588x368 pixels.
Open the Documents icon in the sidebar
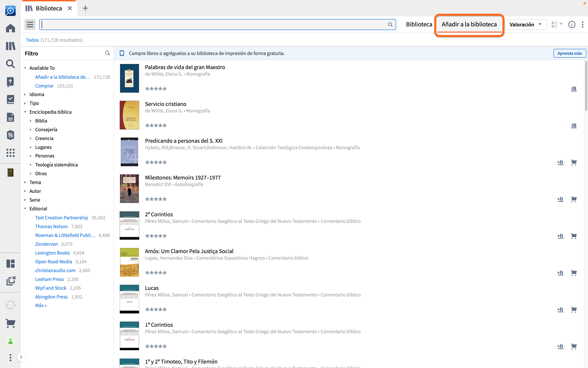pyautogui.click(x=10, y=117)
